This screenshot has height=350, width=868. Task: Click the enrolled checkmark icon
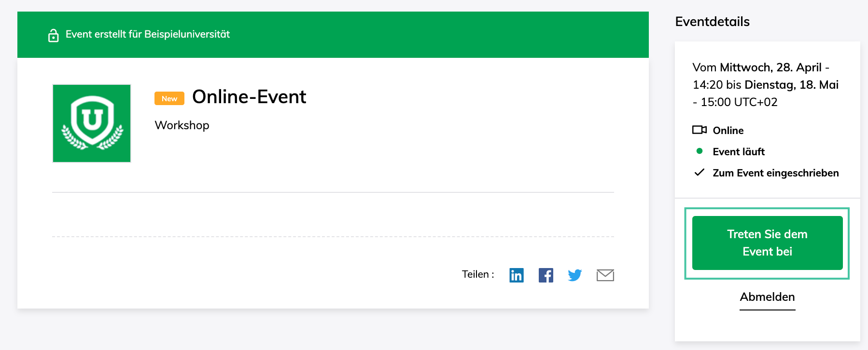(699, 172)
